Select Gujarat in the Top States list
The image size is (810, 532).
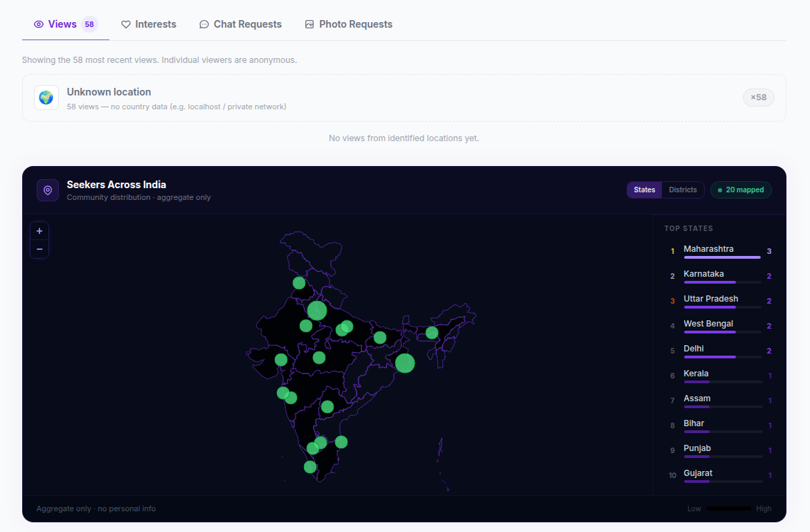point(721,475)
